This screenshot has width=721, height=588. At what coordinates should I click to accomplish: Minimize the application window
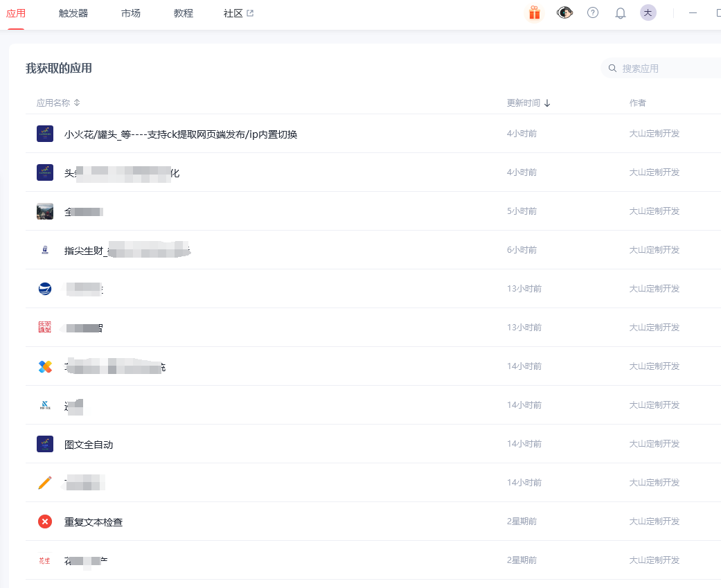(693, 13)
